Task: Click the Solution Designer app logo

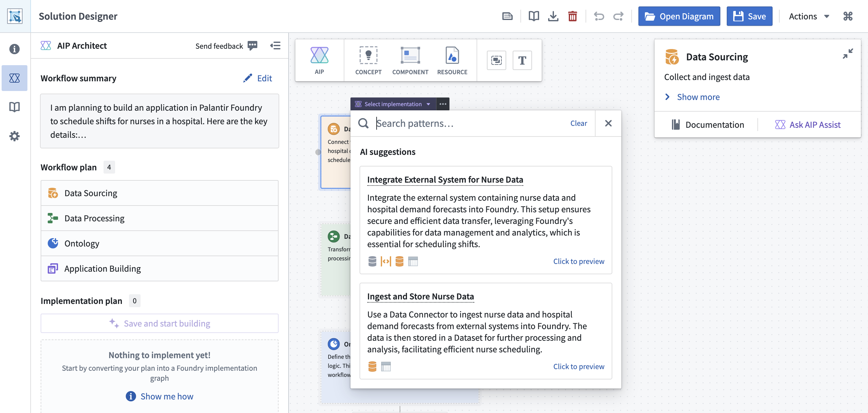Action: pyautogui.click(x=15, y=16)
